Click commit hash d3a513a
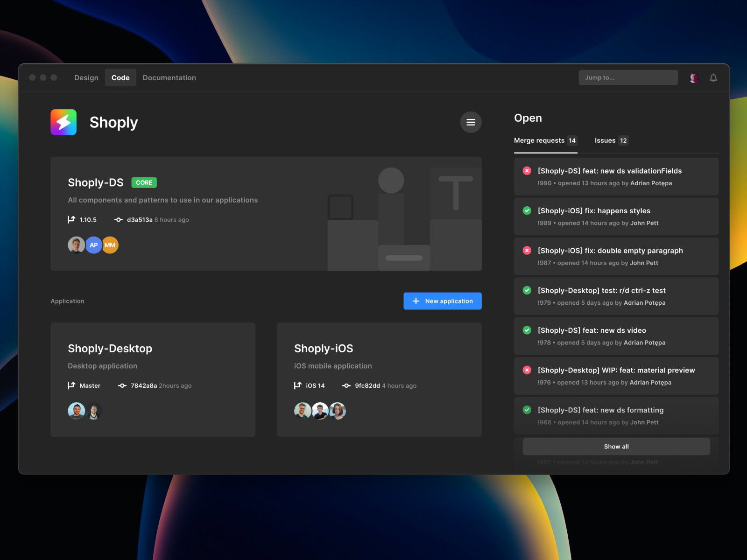 pyautogui.click(x=140, y=220)
